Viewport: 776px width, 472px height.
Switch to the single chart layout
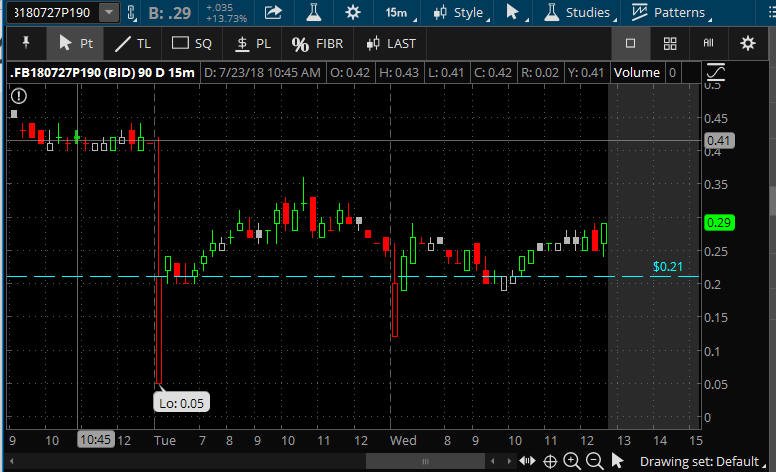630,44
